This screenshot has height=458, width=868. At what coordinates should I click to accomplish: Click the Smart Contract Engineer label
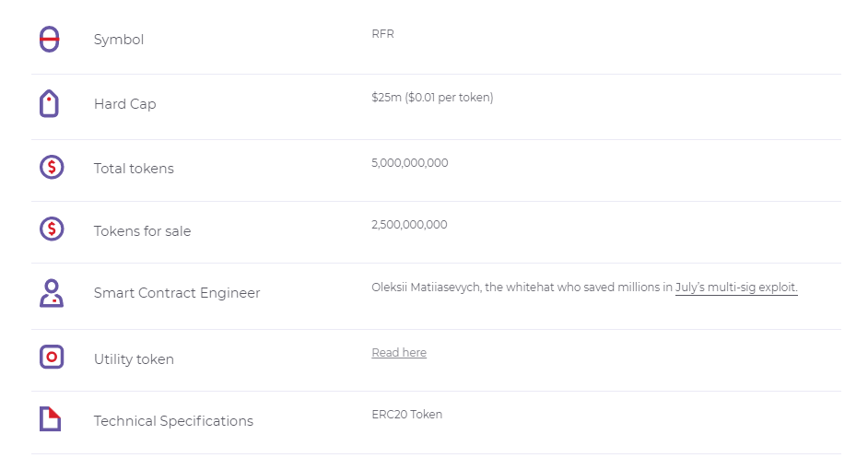[177, 293]
